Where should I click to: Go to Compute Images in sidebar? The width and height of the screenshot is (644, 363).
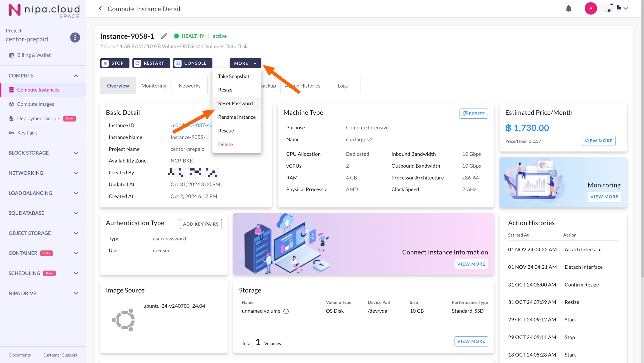click(35, 104)
